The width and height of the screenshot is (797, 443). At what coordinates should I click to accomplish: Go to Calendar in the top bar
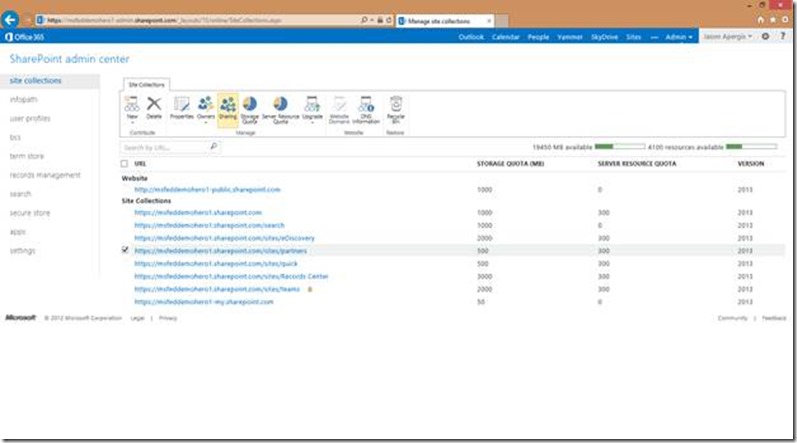pos(505,37)
